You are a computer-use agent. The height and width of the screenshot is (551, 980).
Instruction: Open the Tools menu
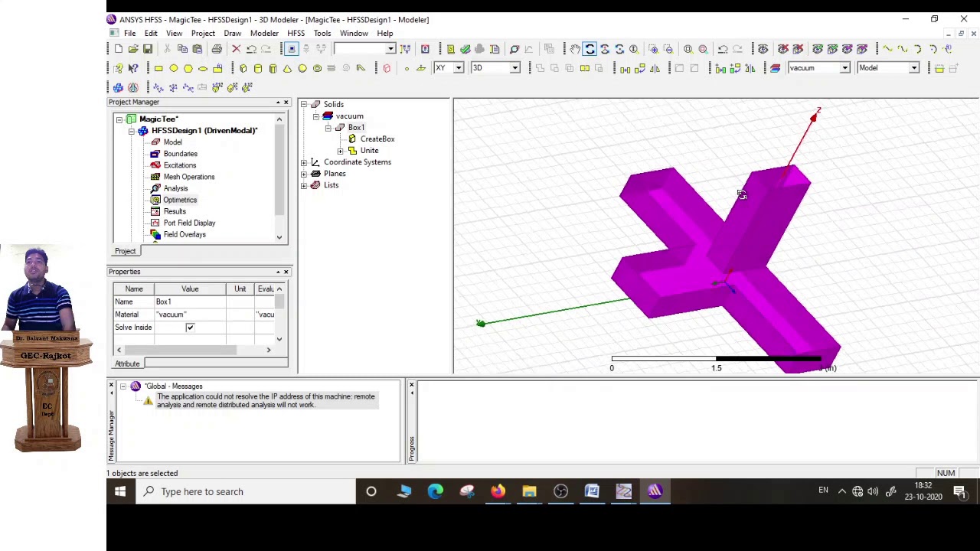(x=322, y=34)
